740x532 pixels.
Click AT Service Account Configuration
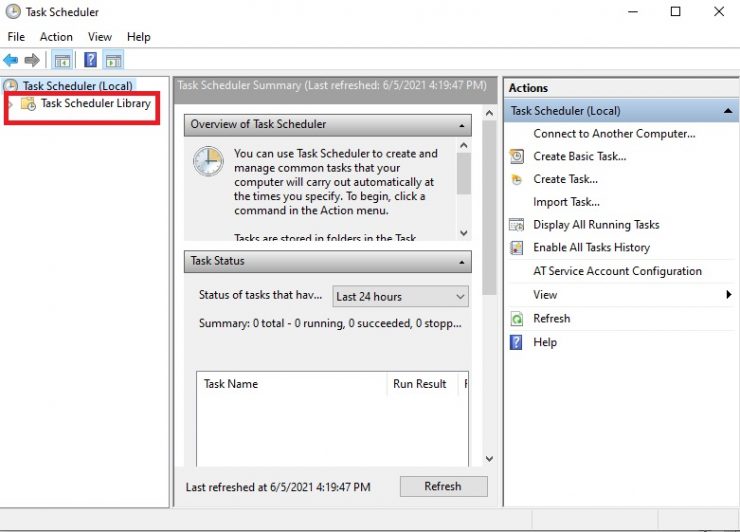tap(617, 271)
